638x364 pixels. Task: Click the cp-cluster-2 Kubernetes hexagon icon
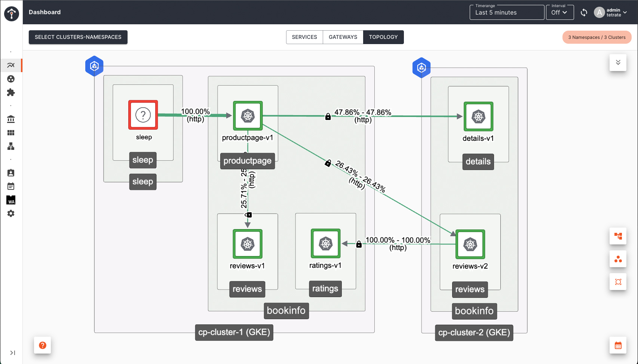421,68
